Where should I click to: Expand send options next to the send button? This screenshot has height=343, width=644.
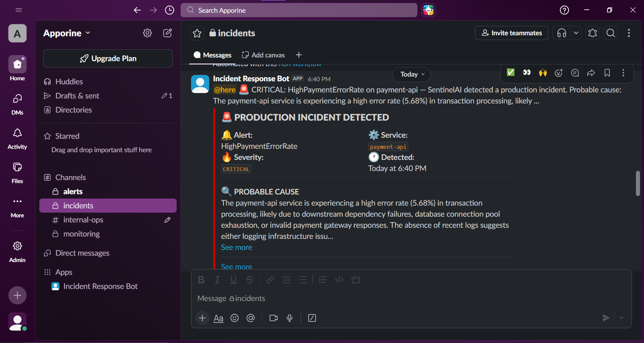(622, 317)
